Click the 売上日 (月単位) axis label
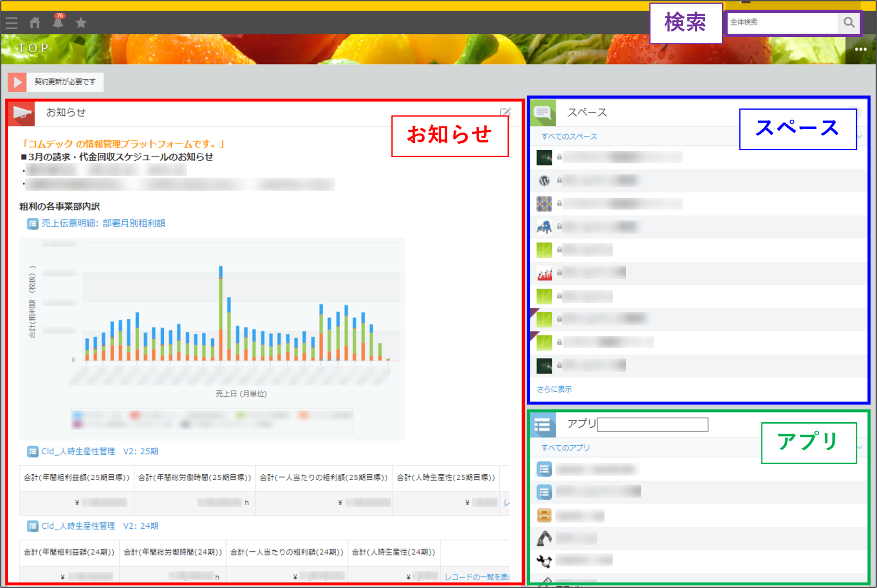 [x=241, y=394]
